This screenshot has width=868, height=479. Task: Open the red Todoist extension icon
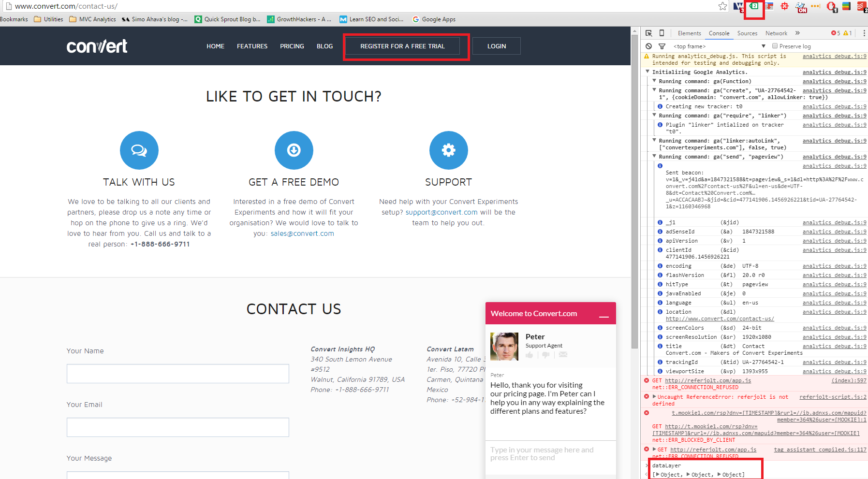tap(862, 6)
